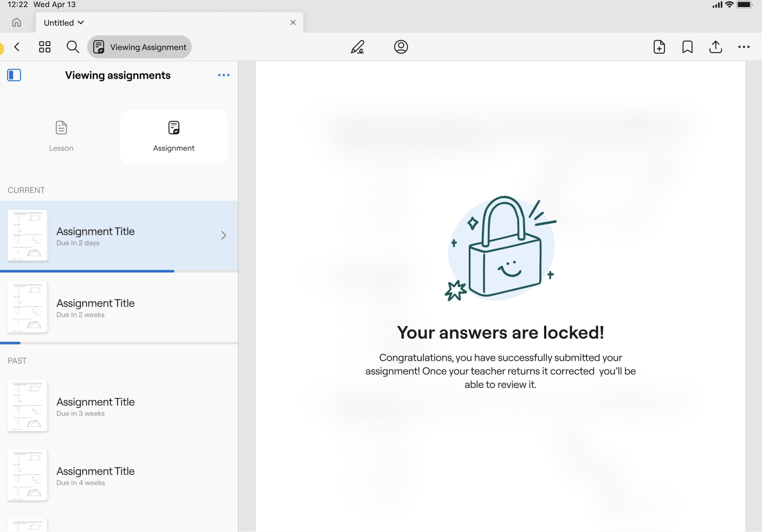Viewport: 762px width, 532px height.
Task: Switch to the Lesson tab
Action: [x=61, y=137]
